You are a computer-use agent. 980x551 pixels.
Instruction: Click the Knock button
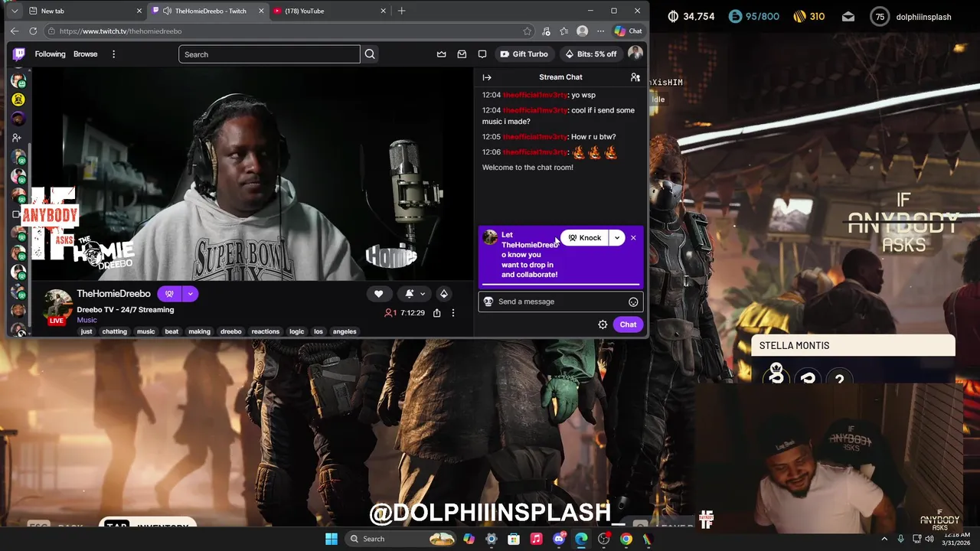coord(584,238)
